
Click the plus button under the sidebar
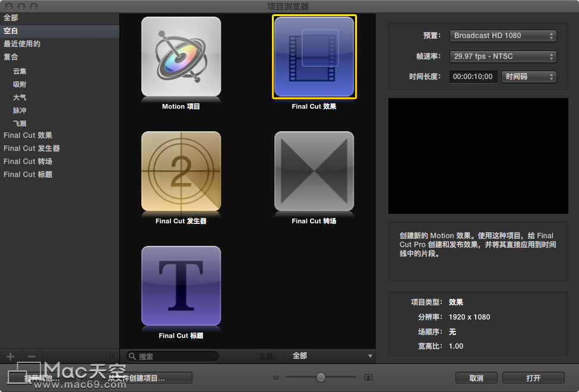tap(10, 356)
